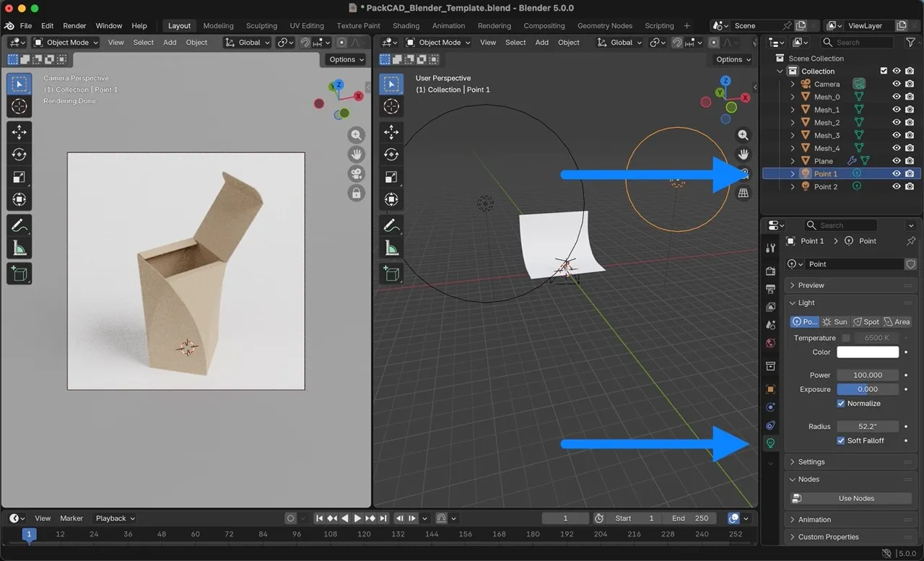924x561 pixels.
Task: Expand the Settings panel
Action: 811,462
